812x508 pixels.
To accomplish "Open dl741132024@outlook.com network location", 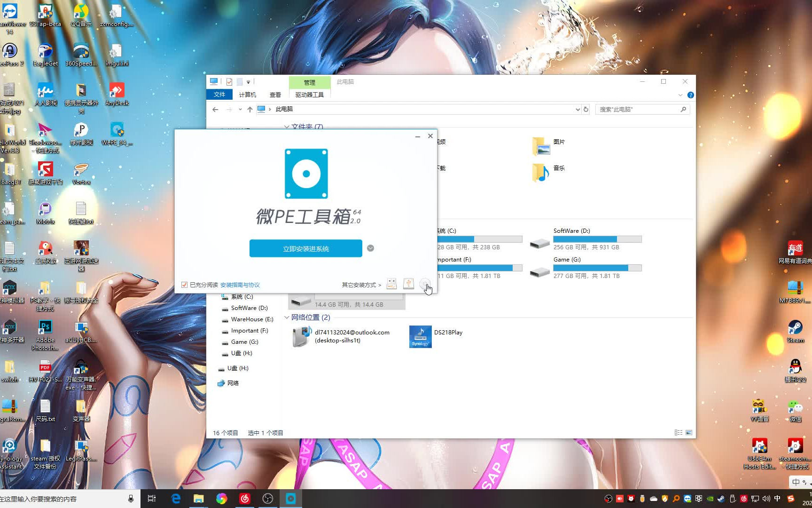I will pos(341,336).
